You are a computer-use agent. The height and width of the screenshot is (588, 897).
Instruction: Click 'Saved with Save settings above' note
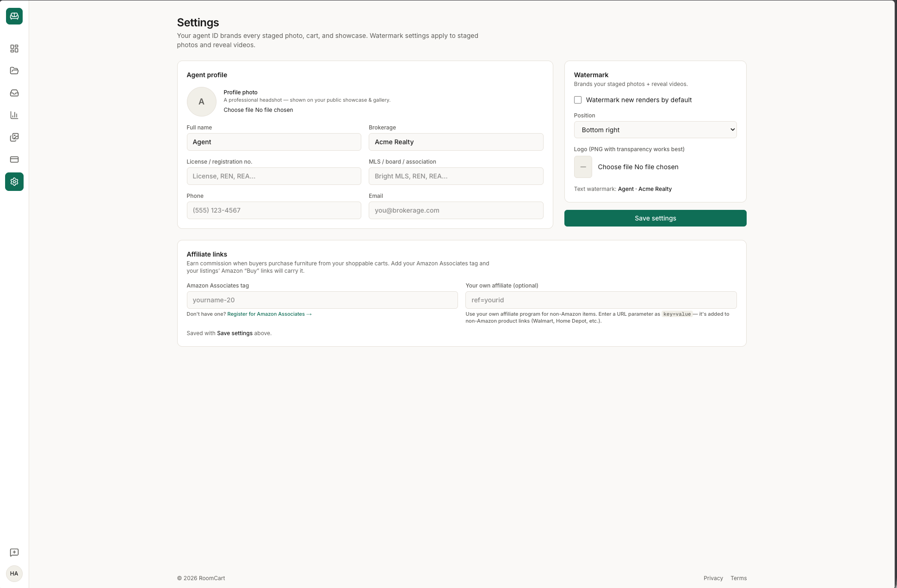coord(229,333)
